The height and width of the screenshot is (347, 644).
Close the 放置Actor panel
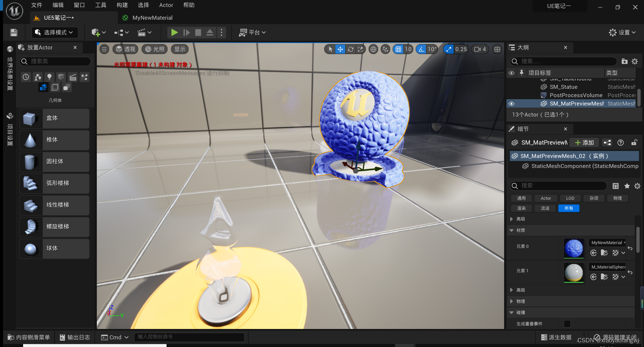tap(75, 47)
